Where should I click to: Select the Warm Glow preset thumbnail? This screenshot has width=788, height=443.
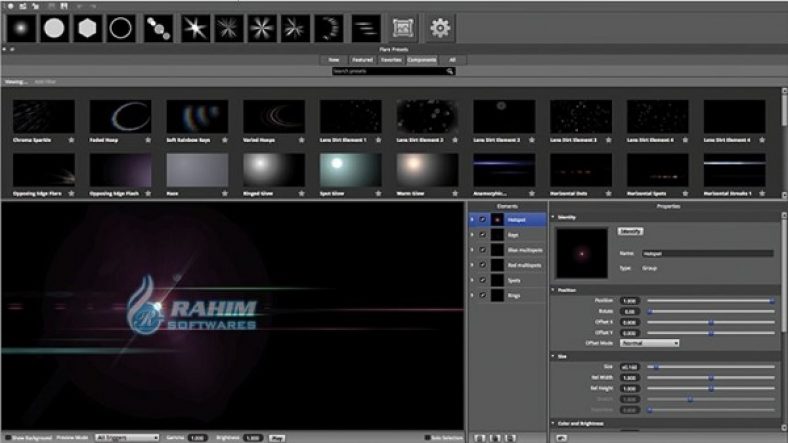tap(427, 170)
